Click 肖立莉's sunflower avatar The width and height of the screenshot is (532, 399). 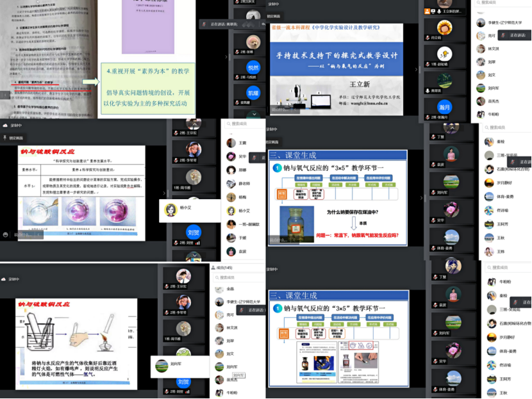click(445, 28)
